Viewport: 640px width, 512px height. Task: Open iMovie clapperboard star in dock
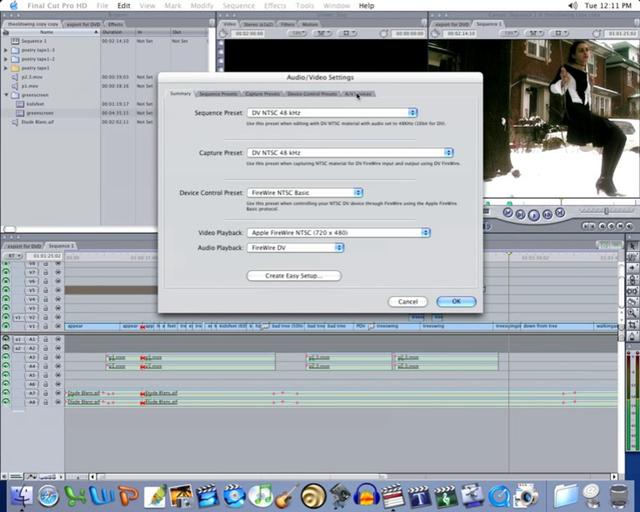coord(208,495)
